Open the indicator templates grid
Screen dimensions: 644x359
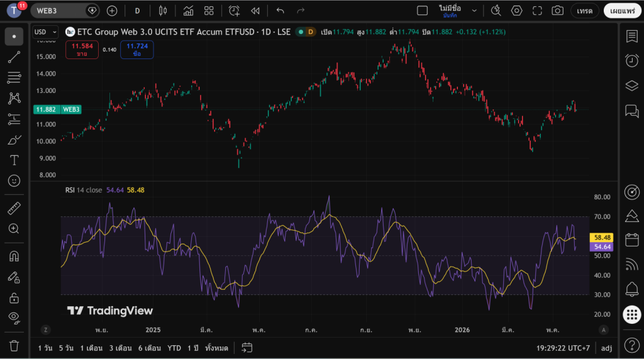[209, 11]
